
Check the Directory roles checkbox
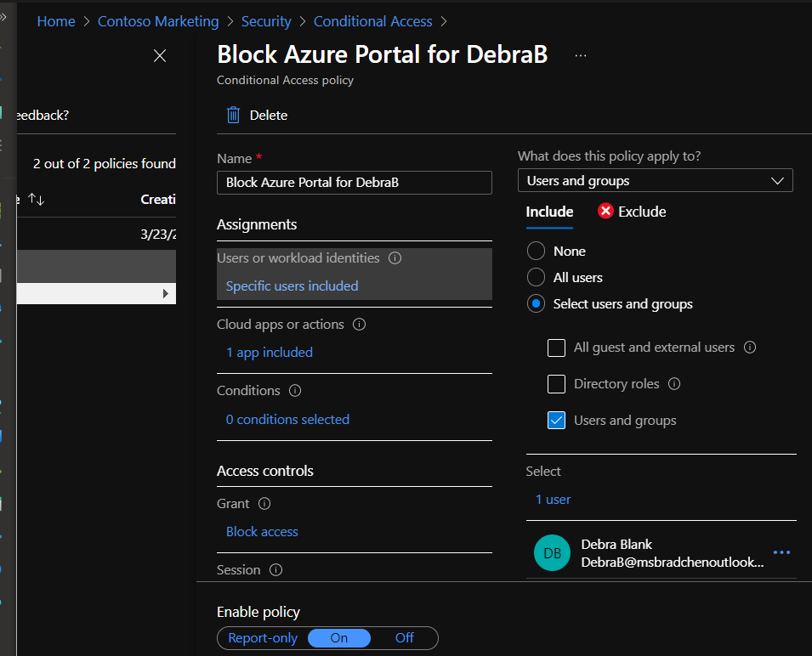[557, 384]
